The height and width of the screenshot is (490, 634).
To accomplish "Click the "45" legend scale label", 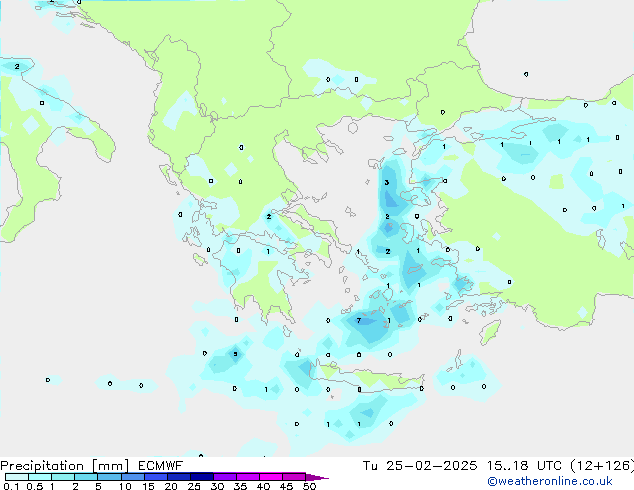I will 286,486.
